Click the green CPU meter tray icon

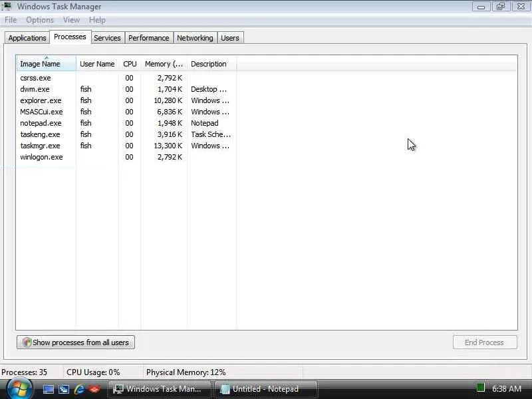[480, 388]
